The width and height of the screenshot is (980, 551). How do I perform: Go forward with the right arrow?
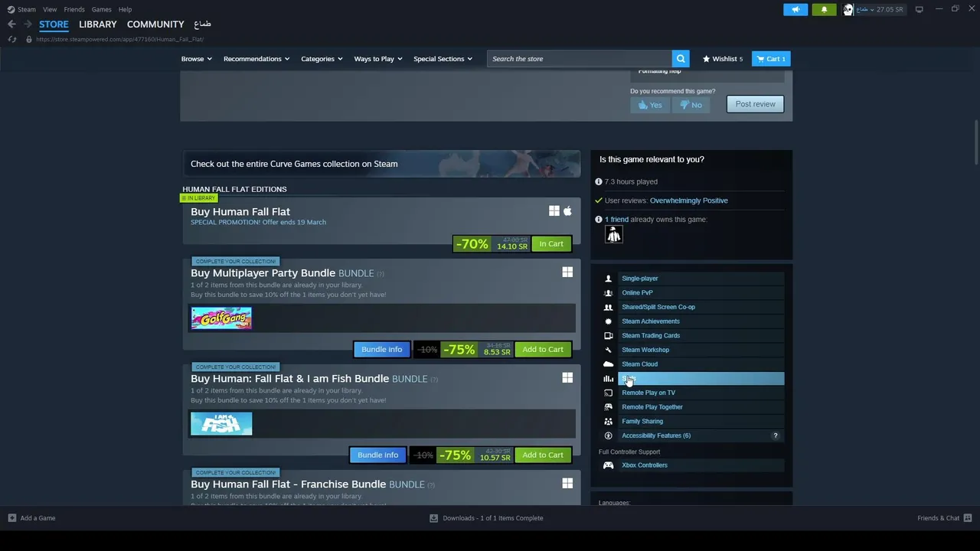28,24
